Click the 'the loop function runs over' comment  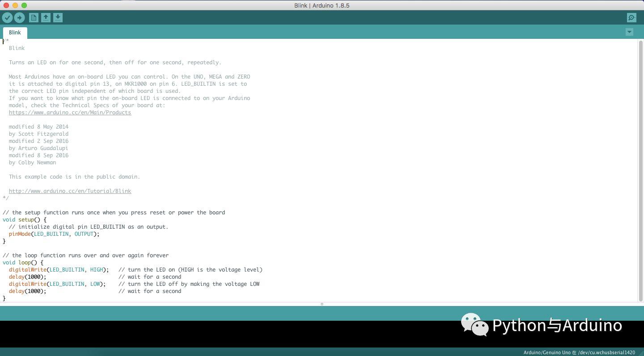tap(85, 255)
